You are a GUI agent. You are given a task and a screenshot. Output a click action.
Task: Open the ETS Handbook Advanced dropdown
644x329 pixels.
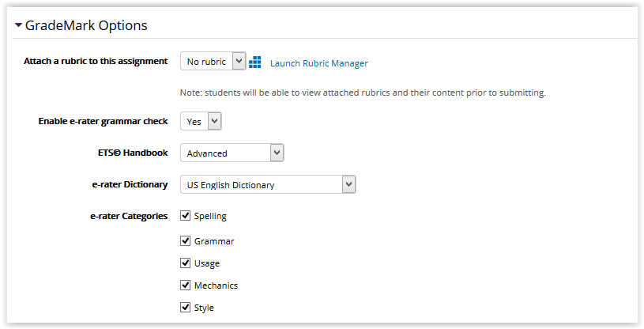[232, 153]
